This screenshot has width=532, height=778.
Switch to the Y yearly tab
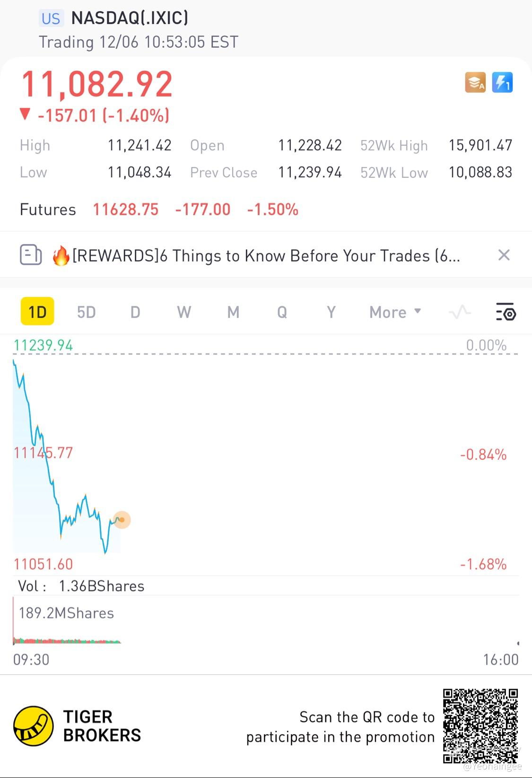[x=331, y=312]
